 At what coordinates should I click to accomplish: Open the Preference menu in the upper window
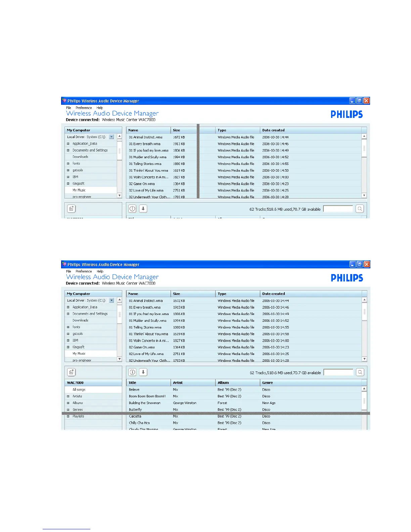click(84, 108)
